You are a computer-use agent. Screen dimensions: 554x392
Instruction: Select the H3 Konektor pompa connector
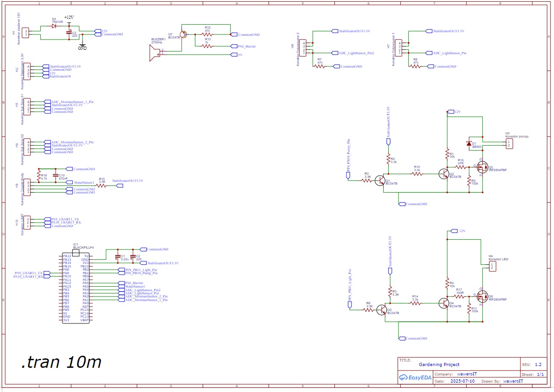pyautogui.click(x=508, y=143)
